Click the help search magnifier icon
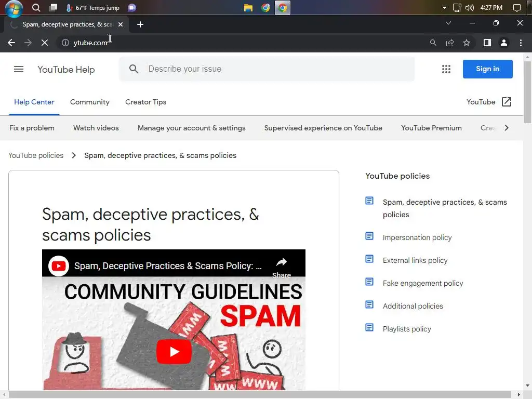This screenshot has width=532, height=399. coord(134,69)
